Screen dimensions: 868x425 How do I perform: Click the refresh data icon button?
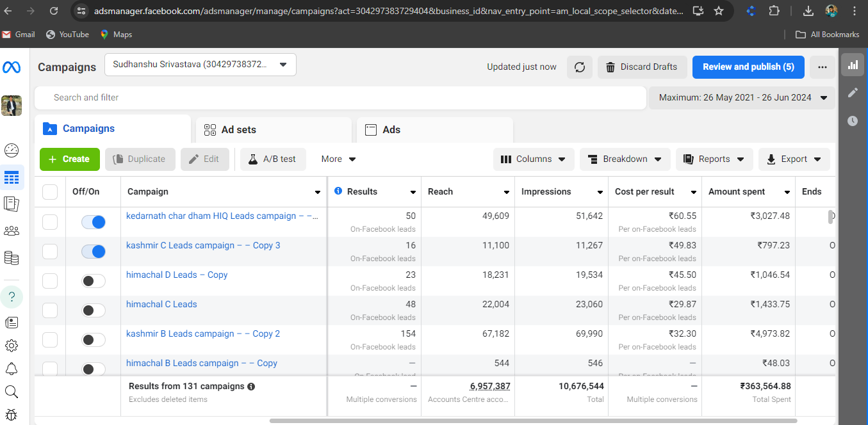[x=579, y=67]
